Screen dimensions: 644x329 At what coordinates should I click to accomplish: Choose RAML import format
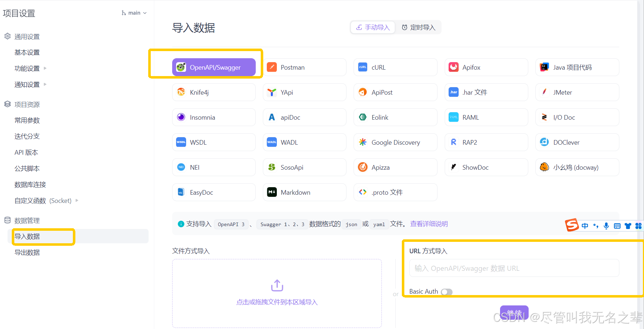(x=486, y=117)
